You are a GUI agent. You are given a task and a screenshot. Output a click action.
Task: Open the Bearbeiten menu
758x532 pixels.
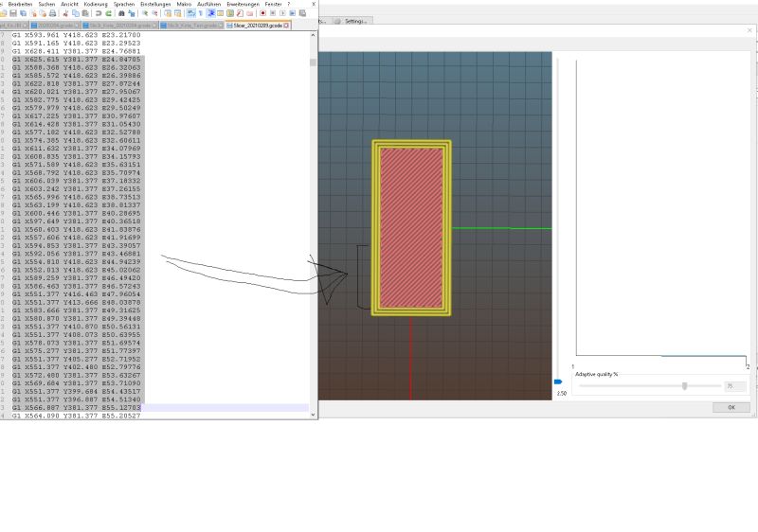(x=20, y=4)
